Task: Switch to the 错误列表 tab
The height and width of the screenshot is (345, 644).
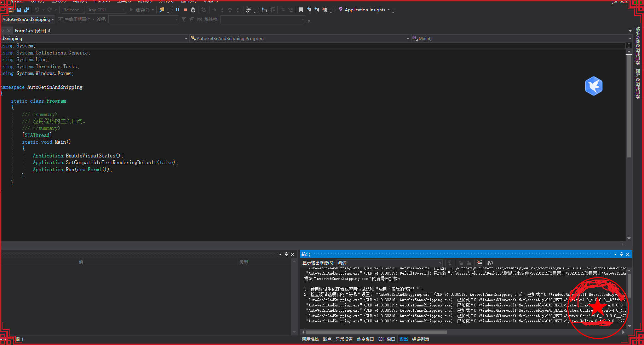Action: coord(420,339)
